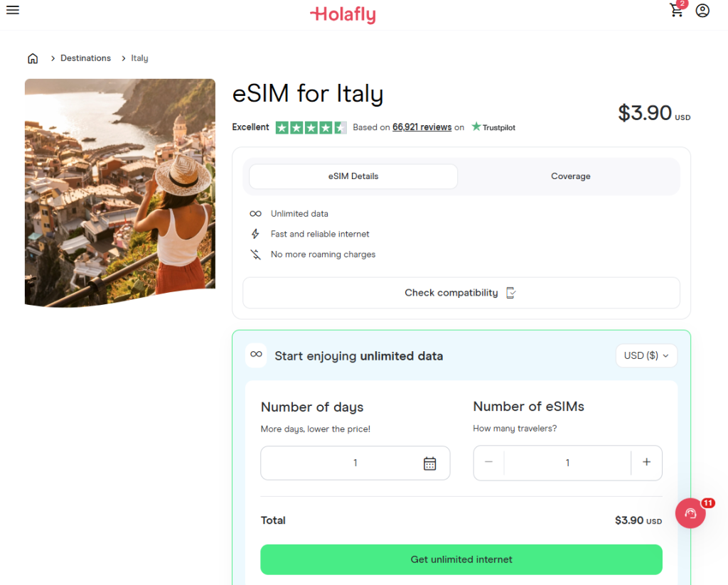
Task: Open the 66,921 reviews link
Action: tap(422, 127)
